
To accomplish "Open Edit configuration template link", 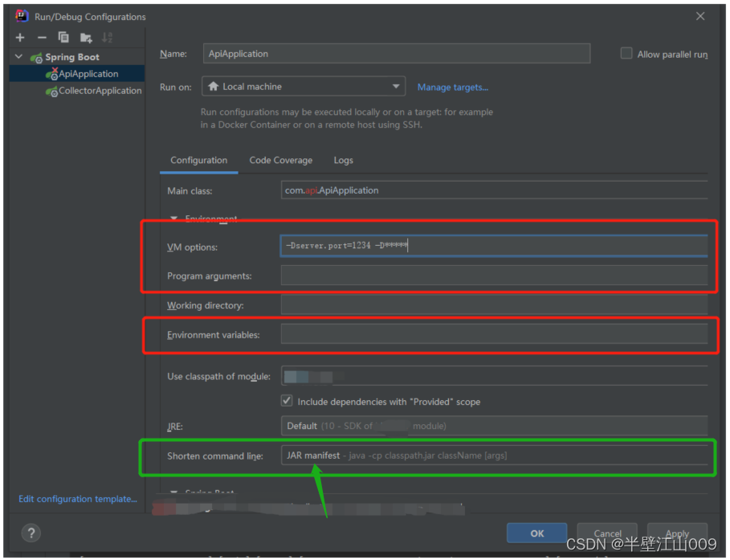I will pyautogui.click(x=78, y=498).
